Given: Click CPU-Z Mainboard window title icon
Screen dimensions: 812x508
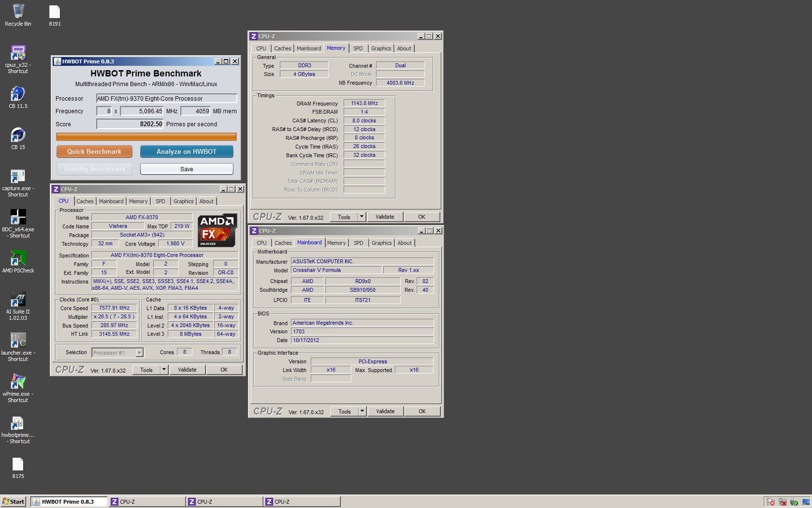Looking at the screenshot, I should tap(254, 231).
